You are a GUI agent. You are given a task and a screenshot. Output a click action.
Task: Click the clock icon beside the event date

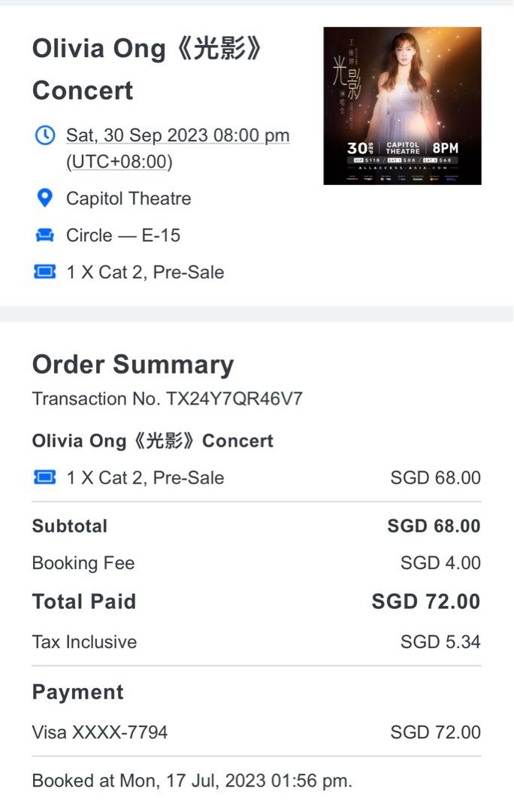pos(45,135)
